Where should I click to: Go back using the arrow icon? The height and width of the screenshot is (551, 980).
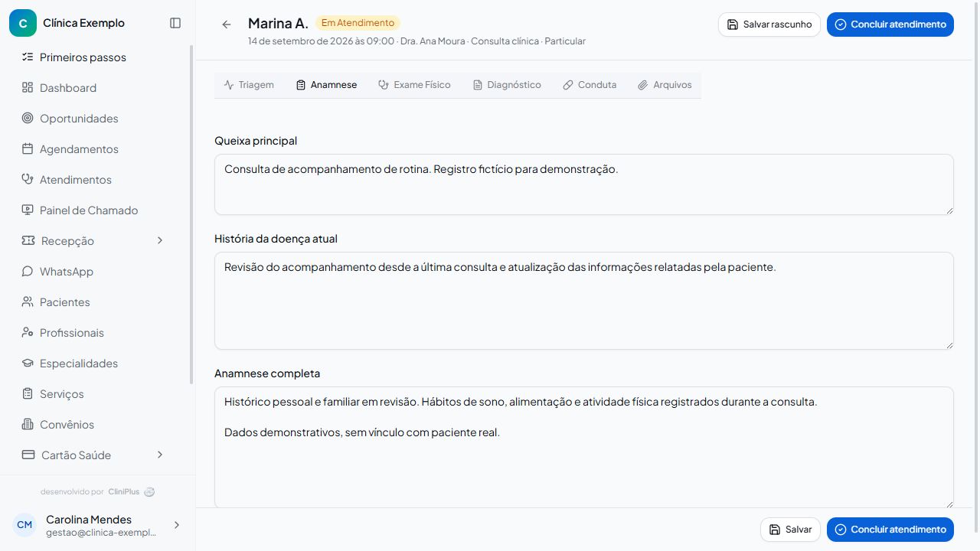(x=227, y=24)
